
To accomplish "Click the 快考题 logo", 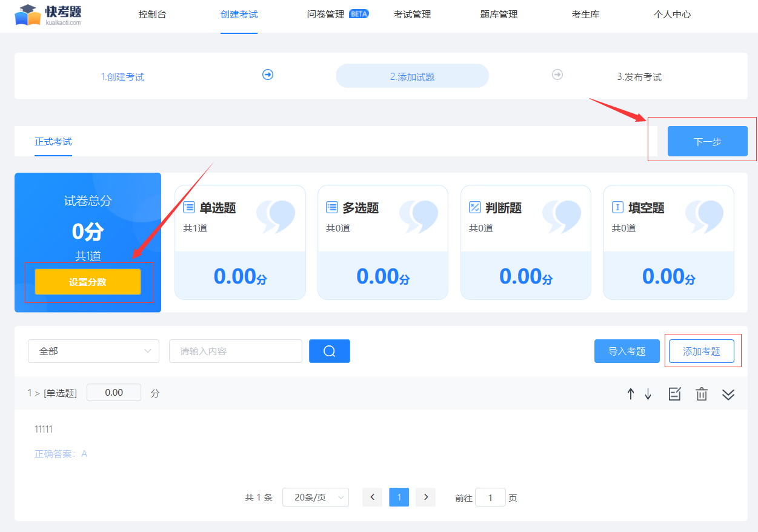I will pyautogui.click(x=48, y=15).
